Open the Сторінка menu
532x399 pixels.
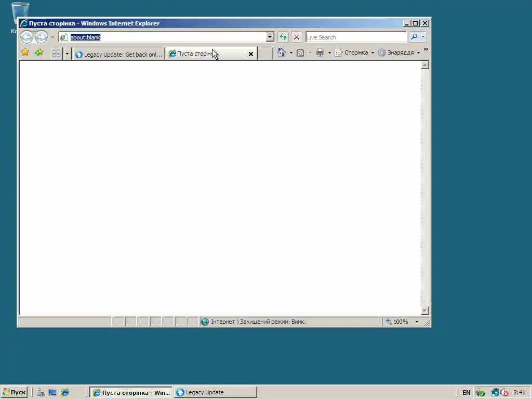tap(354, 52)
